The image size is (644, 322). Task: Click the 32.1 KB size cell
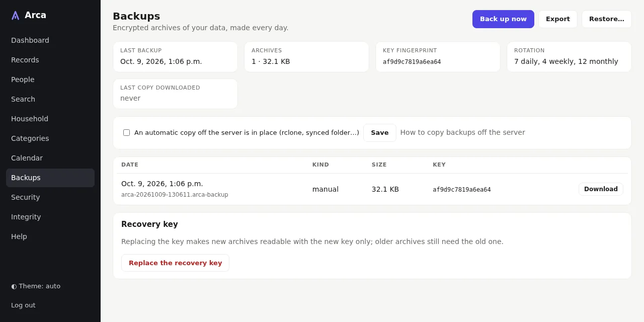coord(385,189)
